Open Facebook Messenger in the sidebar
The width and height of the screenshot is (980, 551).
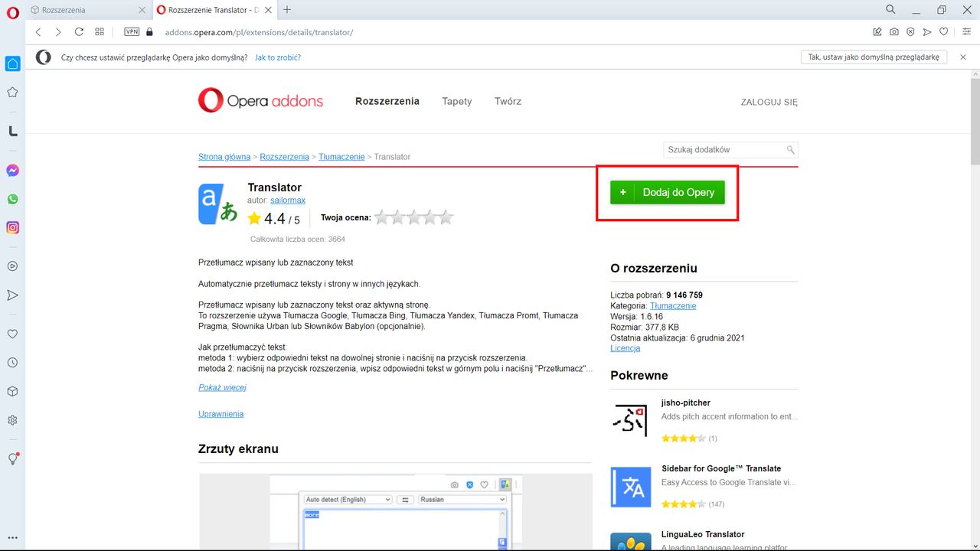click(12, 170)
